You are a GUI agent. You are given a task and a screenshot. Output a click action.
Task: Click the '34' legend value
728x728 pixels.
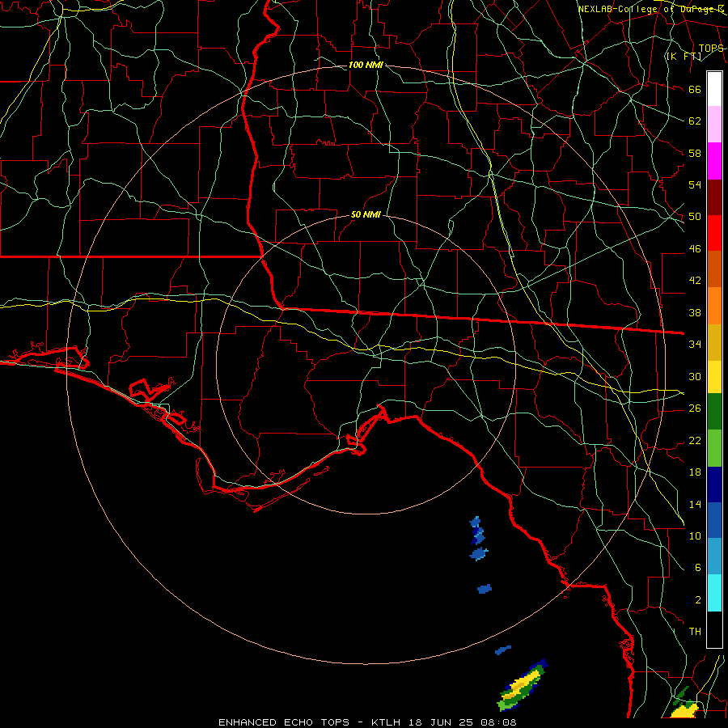(695, 345)
